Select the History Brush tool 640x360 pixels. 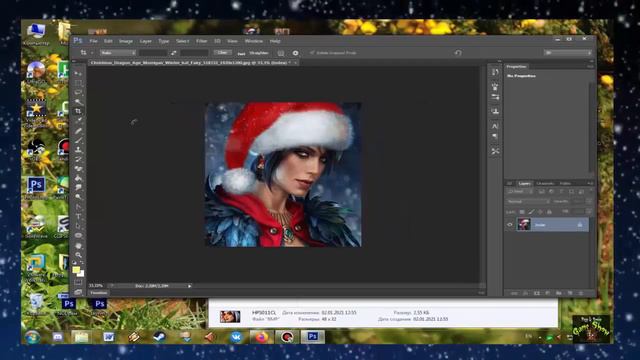click(x=78, y=159)
